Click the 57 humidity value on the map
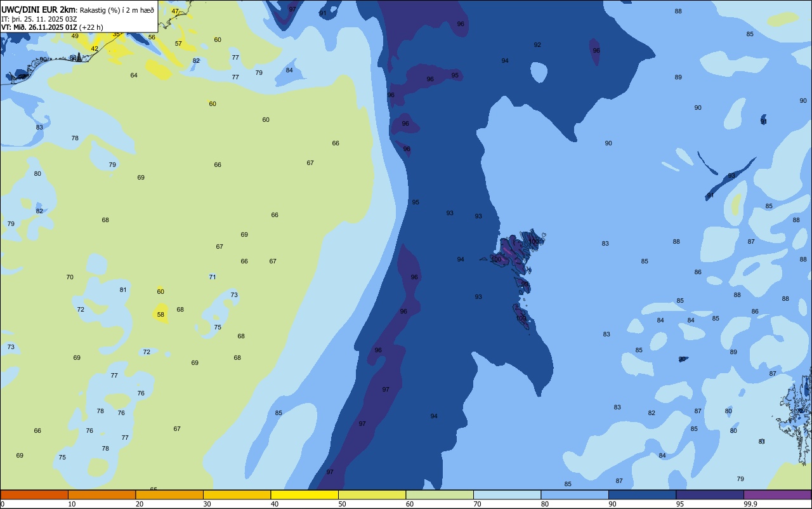 [178, 44]
